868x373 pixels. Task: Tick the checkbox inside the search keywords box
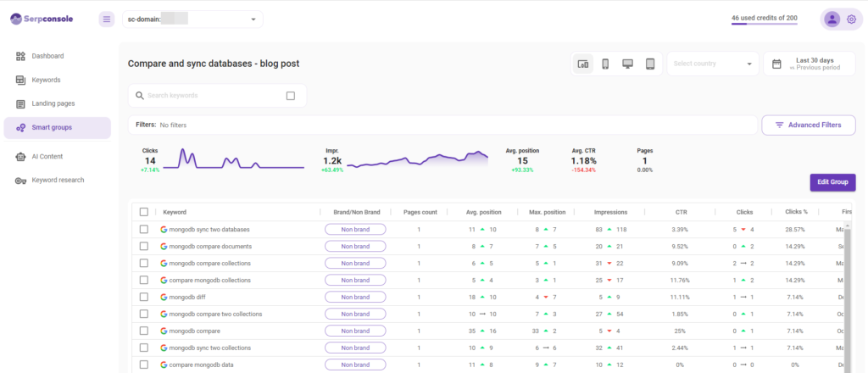(x=291, y=96)
